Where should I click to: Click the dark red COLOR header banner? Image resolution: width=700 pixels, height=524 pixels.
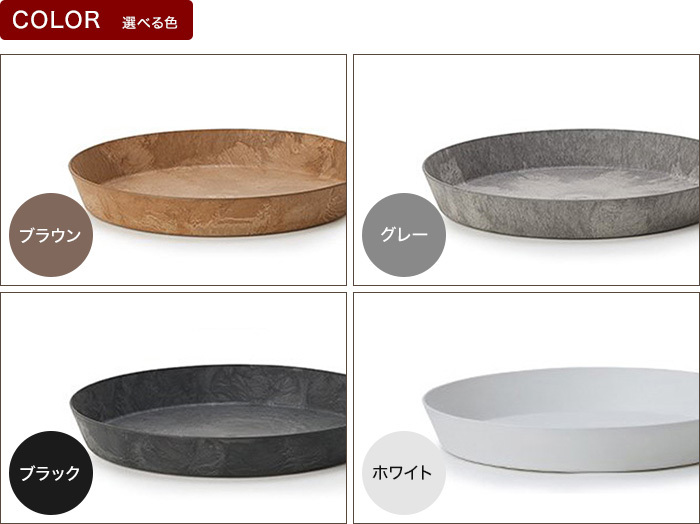[96, 20]
